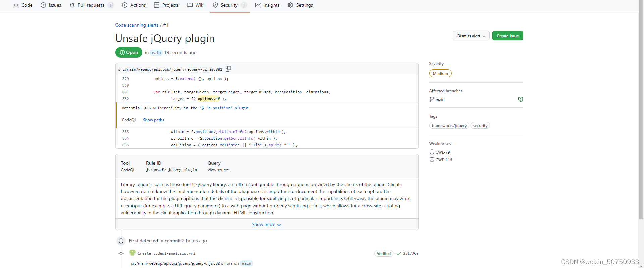This screenshot has height=268, width=644.
Task: Click the shield icon beside CWE-116
Action: pyautogui.click(x=432, y=160)
